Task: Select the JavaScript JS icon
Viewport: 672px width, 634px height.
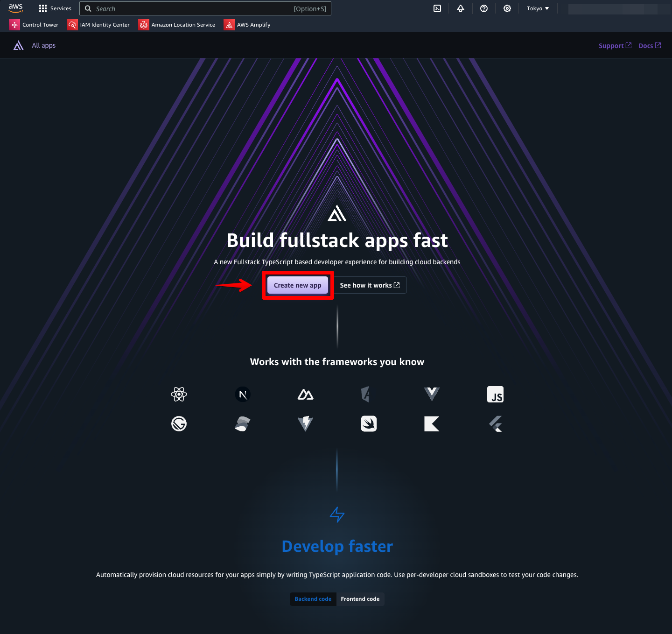Action: coord(495,394)
